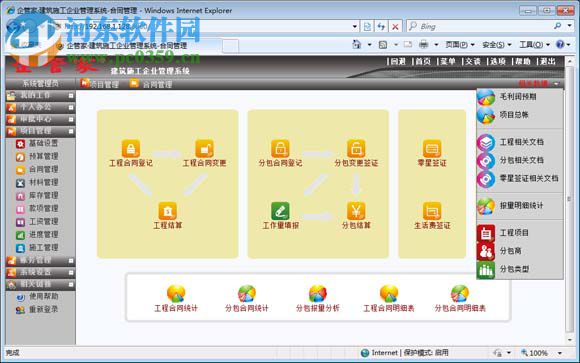580x363 pixels.
Task: Select 合同管理 in sidebar
Action: pyautogui.click(x=43, y=169)
